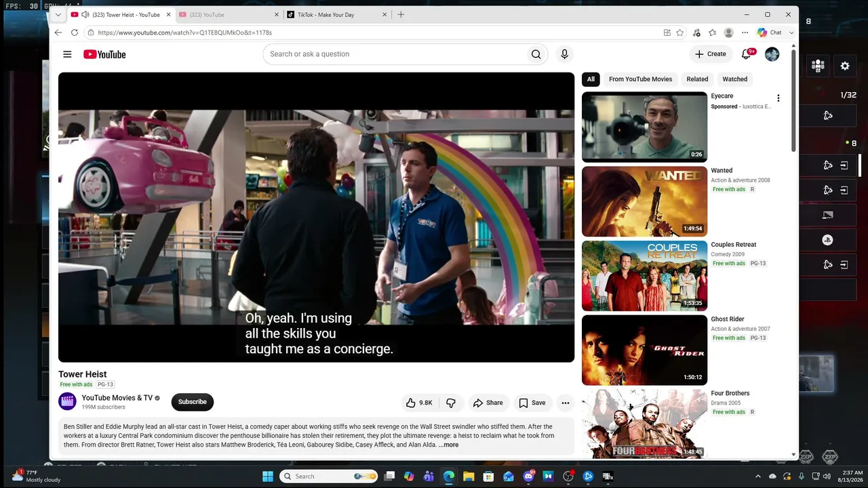Save the video to a playlist
The width and height of the screenshot is (868, 488).
(x=532, y=403)
